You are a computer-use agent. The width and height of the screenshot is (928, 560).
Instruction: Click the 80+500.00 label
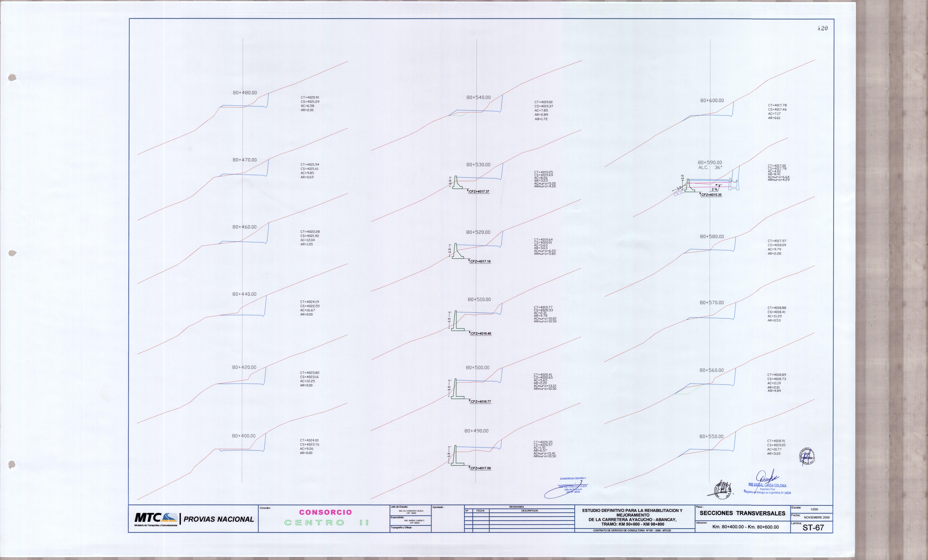click(x=478, y=368)
